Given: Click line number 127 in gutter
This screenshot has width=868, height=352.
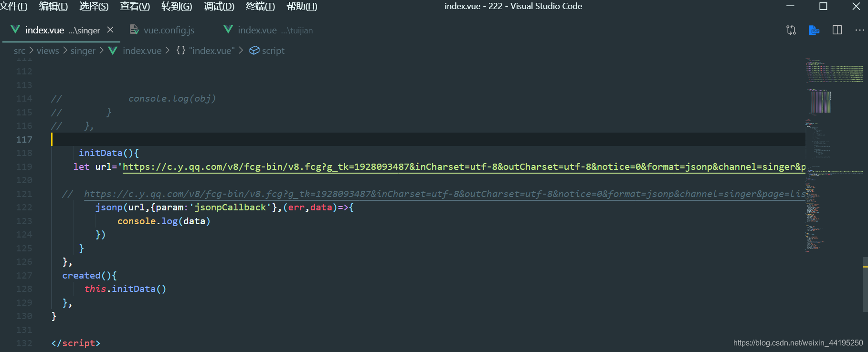Looking at the screenshot, I should tap(24, 275).
